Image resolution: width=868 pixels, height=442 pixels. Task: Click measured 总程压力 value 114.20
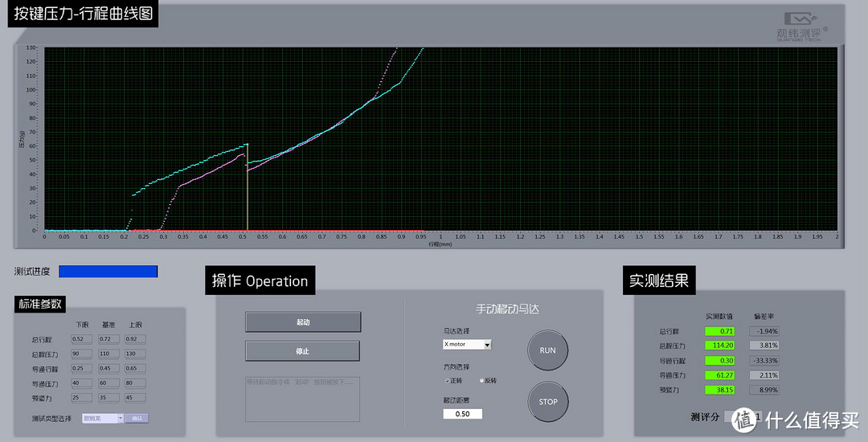[719, 346]
